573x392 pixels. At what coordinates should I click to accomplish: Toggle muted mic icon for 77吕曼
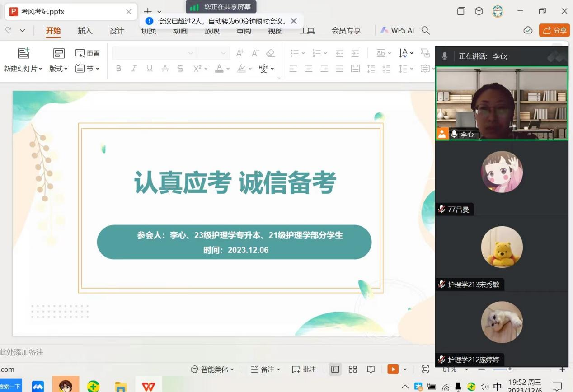click(441, 209)
